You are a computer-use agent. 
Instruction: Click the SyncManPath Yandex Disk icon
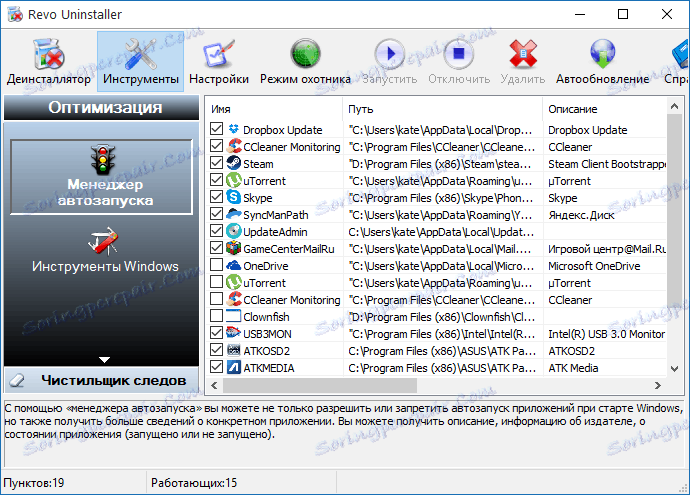click(234, 214)
